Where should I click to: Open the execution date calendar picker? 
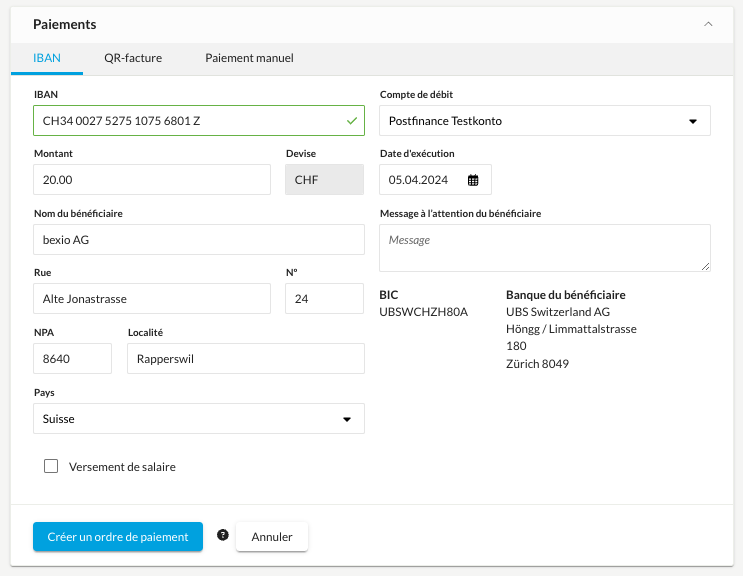point(473,180)
